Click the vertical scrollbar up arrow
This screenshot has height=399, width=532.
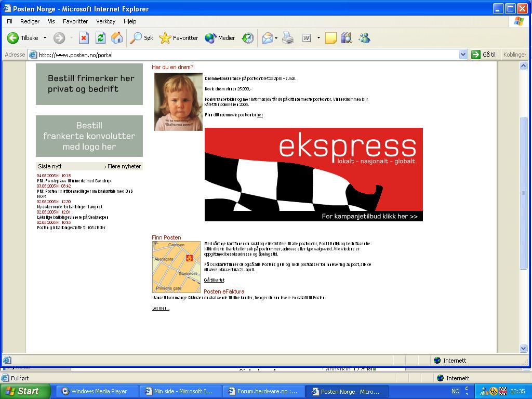point(523,66)
